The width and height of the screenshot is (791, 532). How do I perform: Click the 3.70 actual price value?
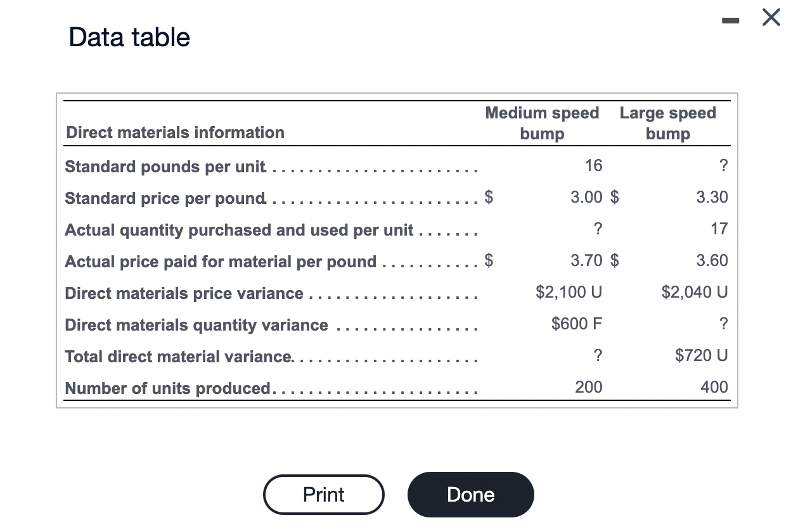coord(588,260)
